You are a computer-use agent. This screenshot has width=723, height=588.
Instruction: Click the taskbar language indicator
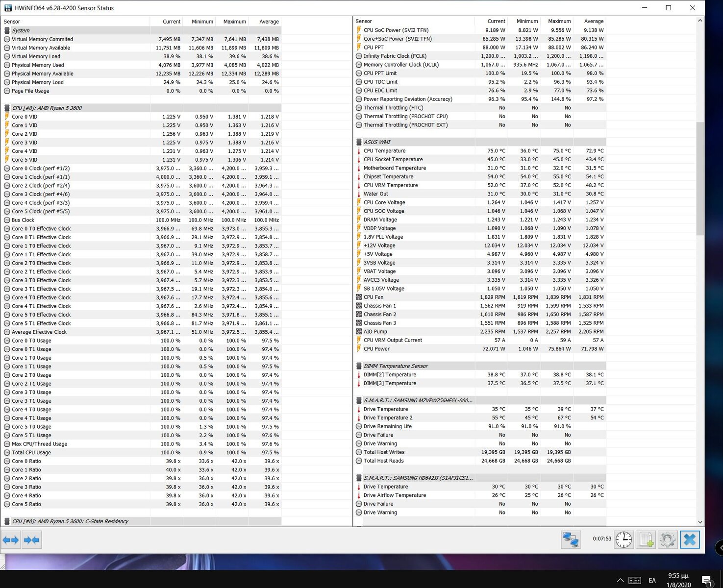click(x=652, y=580)
